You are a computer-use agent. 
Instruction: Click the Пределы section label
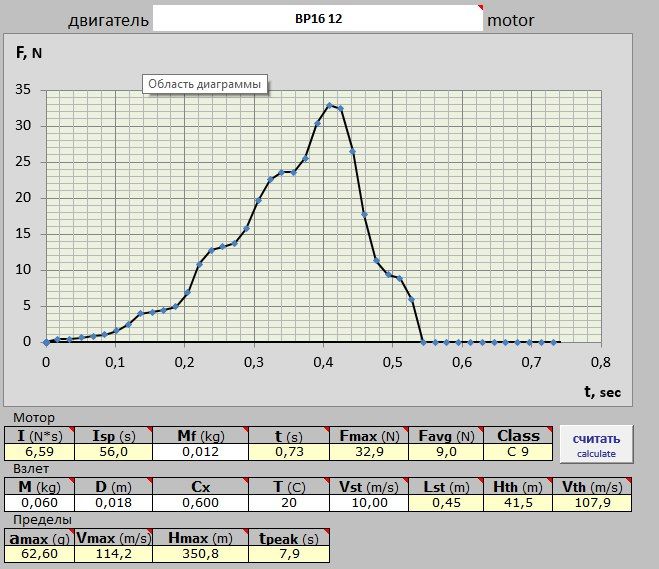point(42,520)
